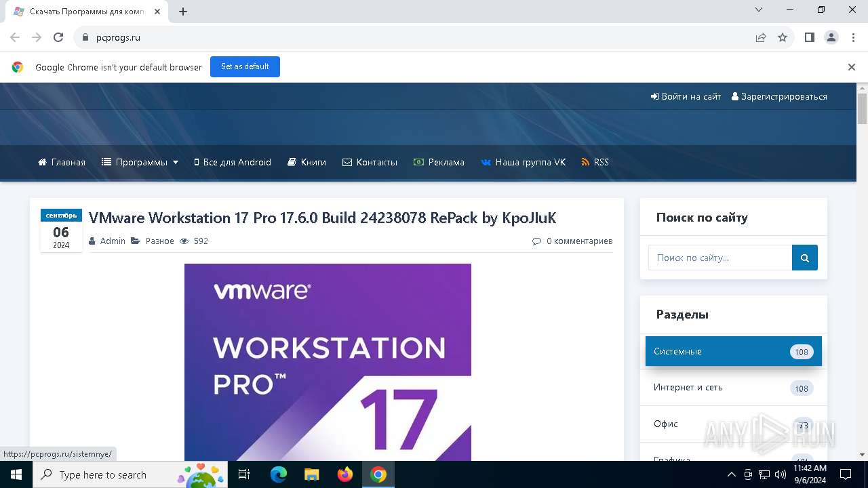Select Офис section
868x488 pixels.
[x=734, y=424]
